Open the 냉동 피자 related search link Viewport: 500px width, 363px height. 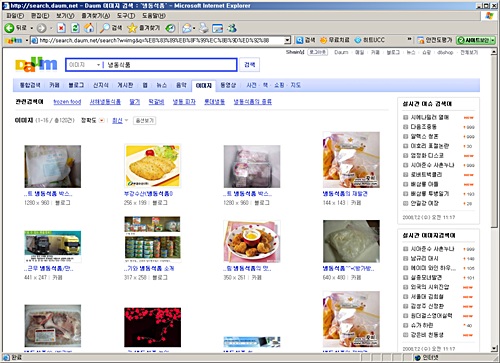click(x=184, y=102)
